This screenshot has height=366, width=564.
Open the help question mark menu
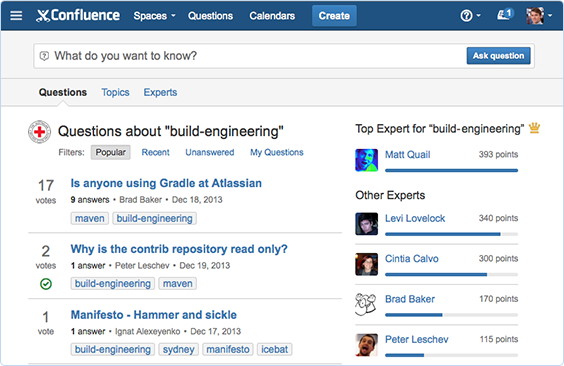tap(467, 16)
